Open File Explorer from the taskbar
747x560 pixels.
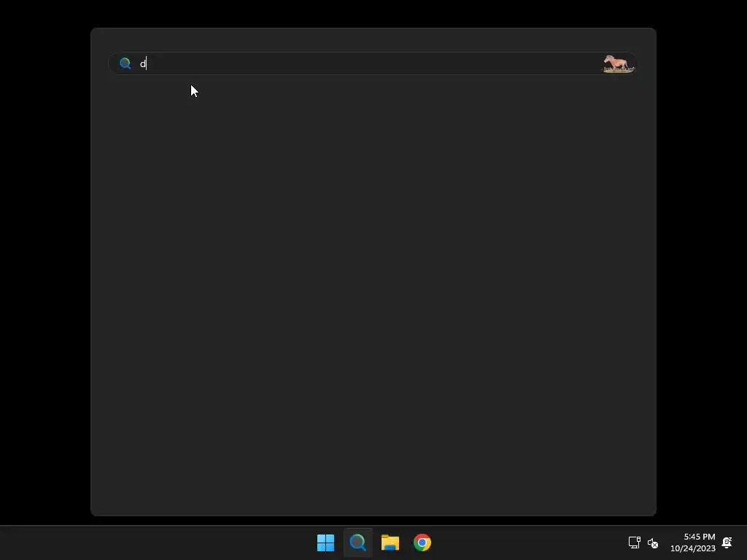pos(390,542)
